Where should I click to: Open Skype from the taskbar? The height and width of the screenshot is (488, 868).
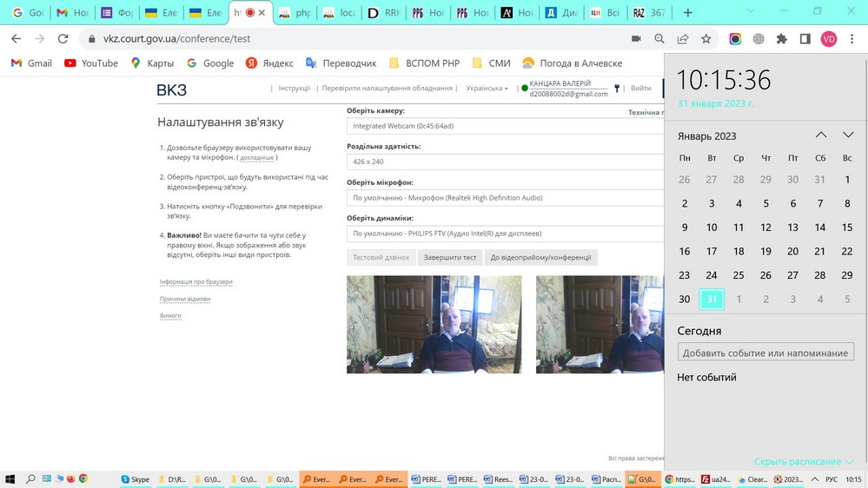click(136, 479)
